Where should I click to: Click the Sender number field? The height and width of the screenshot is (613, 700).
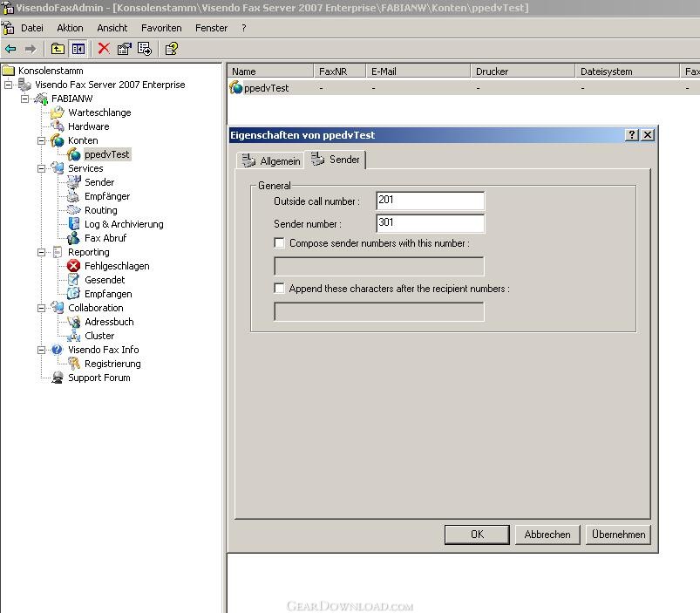point(431,223)
